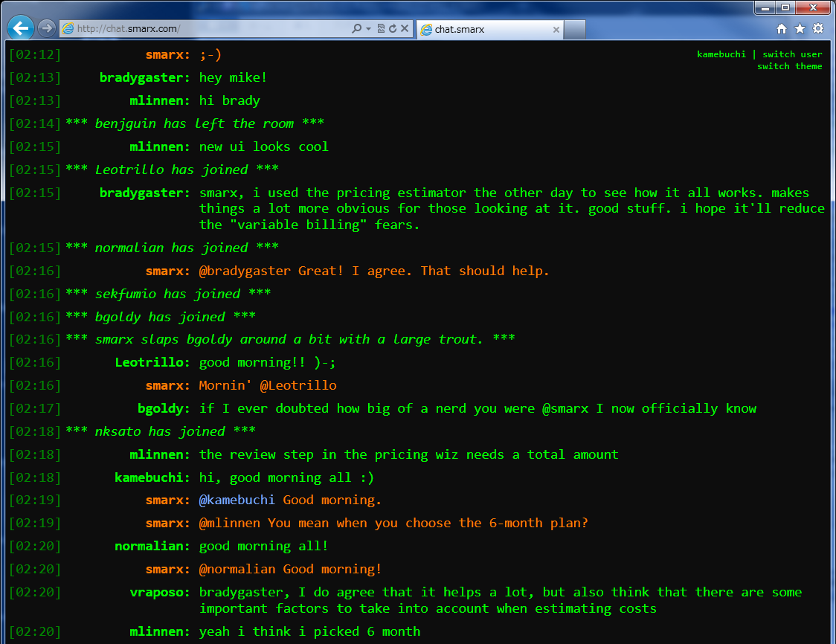The height and width of the screenshot is (644, 836).
Task: Click "hi, good morning all :)" message
Action: pos(286,477)
